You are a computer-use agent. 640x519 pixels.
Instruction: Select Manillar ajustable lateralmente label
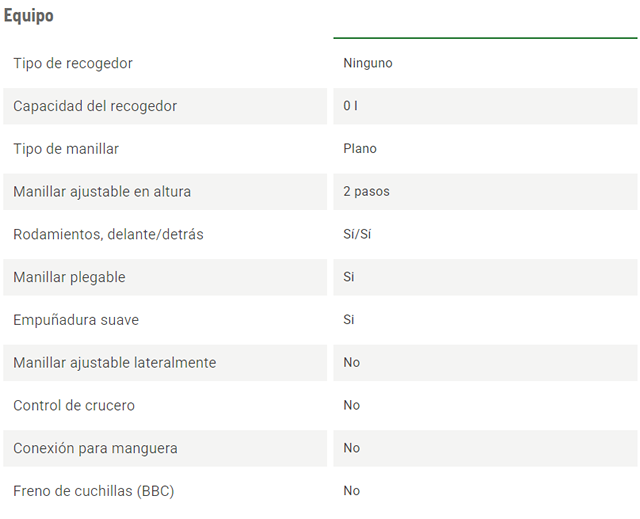(x=114, y=362)
